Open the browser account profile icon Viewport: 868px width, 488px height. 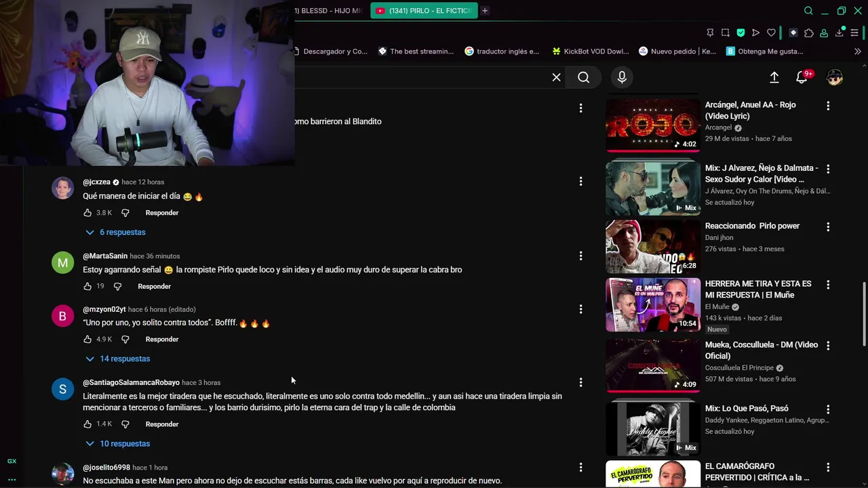tap(824, 33)
